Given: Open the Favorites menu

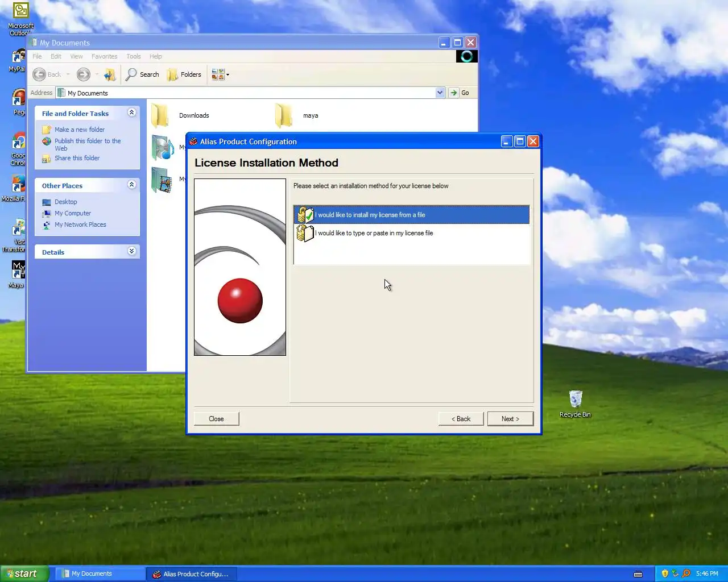Looking at the screenshot, I should [x=104, y=56].
